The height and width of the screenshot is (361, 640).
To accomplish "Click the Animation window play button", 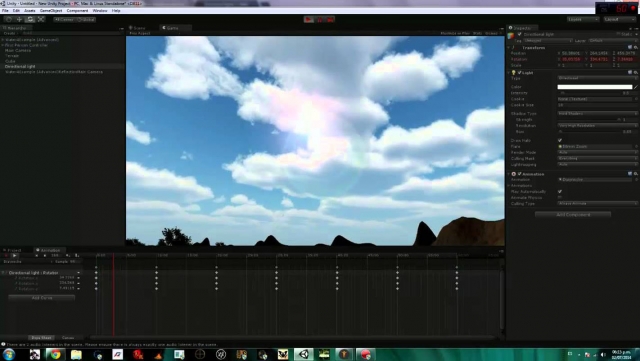I will pos(14,256).
